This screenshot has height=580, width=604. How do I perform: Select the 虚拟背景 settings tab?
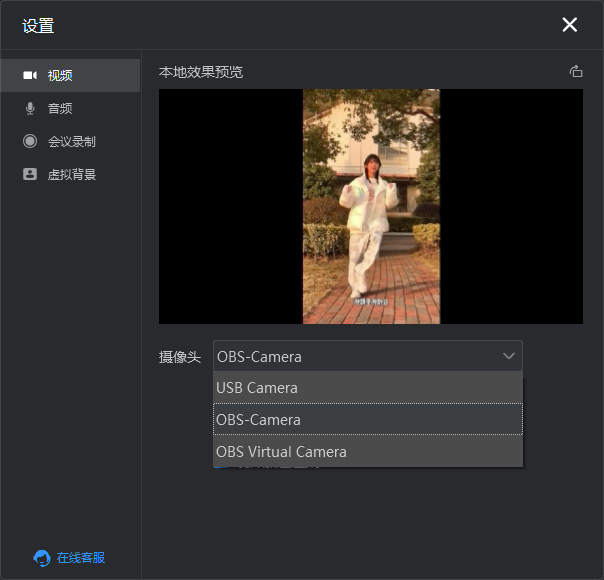(x=72, y=175)
